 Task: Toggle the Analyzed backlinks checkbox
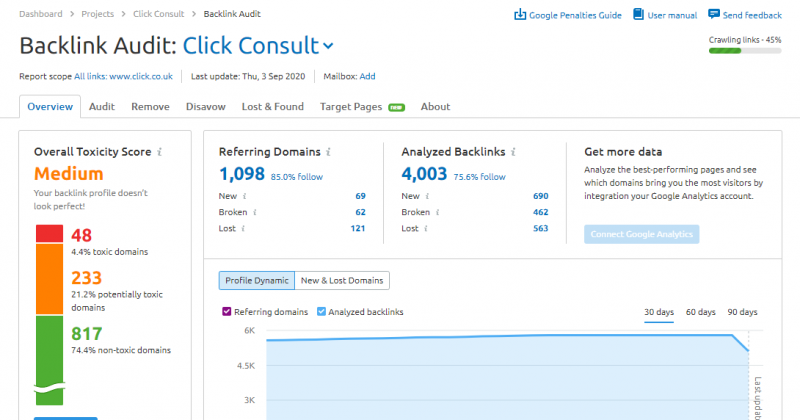321,311
